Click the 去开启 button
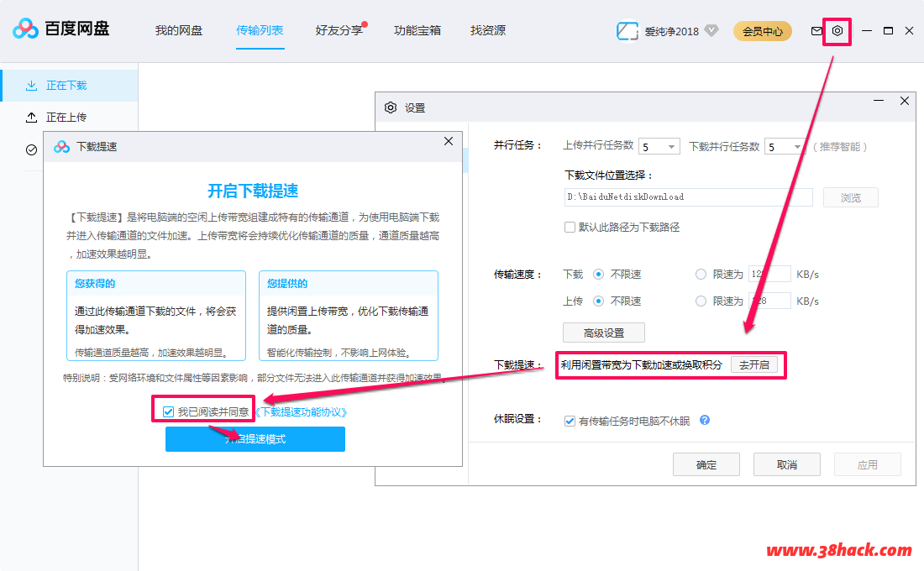 (x=753, y=365)
